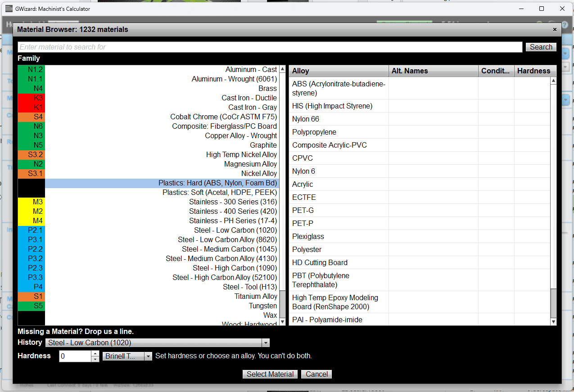
Task: Click the material search text field
Action: point(270,47)
